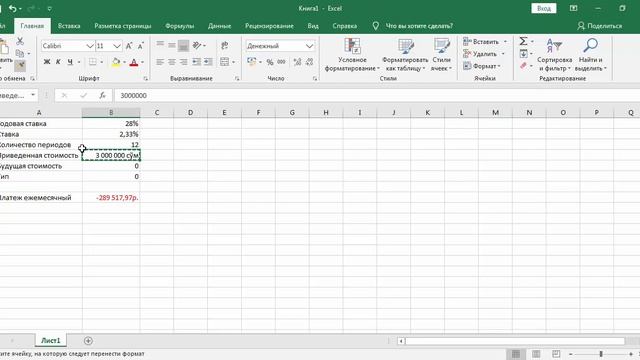
Task: Open the Number group dialog launcher
Action: (x=315, y=78)
